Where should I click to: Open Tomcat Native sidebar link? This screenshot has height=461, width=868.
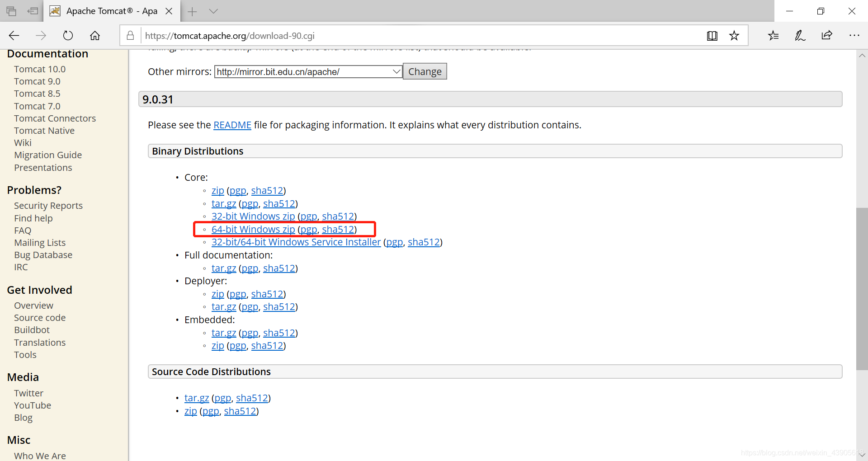tap(44, 131)
